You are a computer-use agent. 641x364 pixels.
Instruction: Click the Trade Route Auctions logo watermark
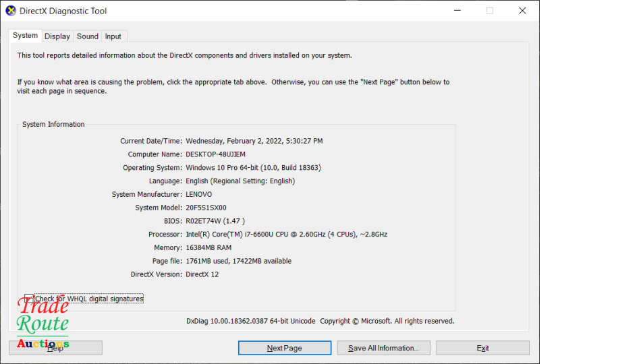point(43,324)
